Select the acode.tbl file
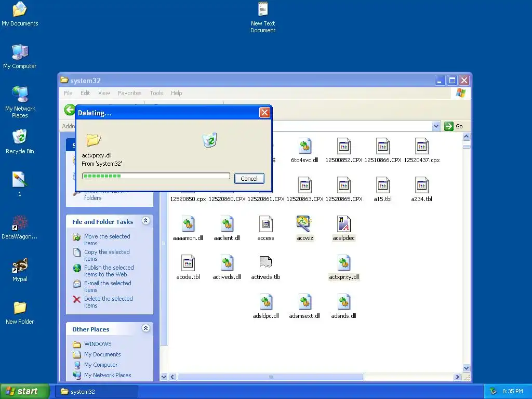Screen dimensions: 532x399 [188, 268]
